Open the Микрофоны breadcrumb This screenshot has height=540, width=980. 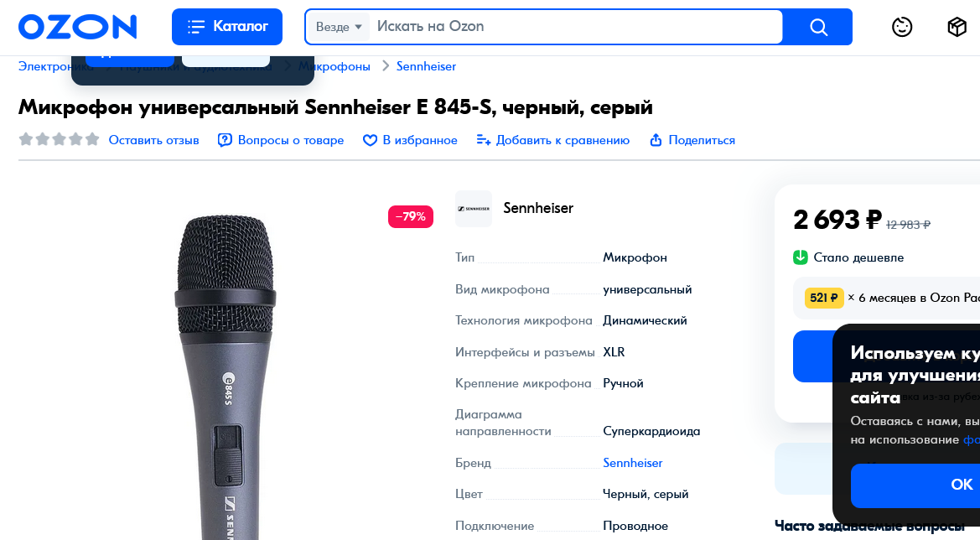(335, 66)
